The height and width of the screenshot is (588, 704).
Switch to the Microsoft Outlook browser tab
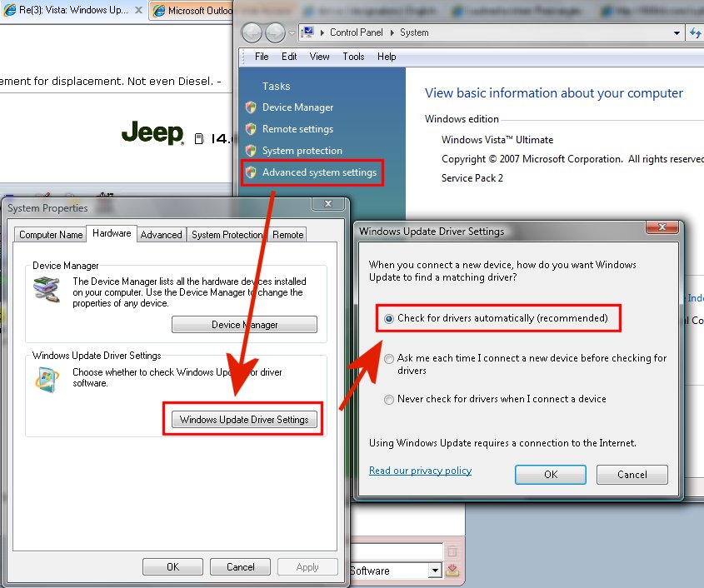pyautogui.click(x=192, y=11)
